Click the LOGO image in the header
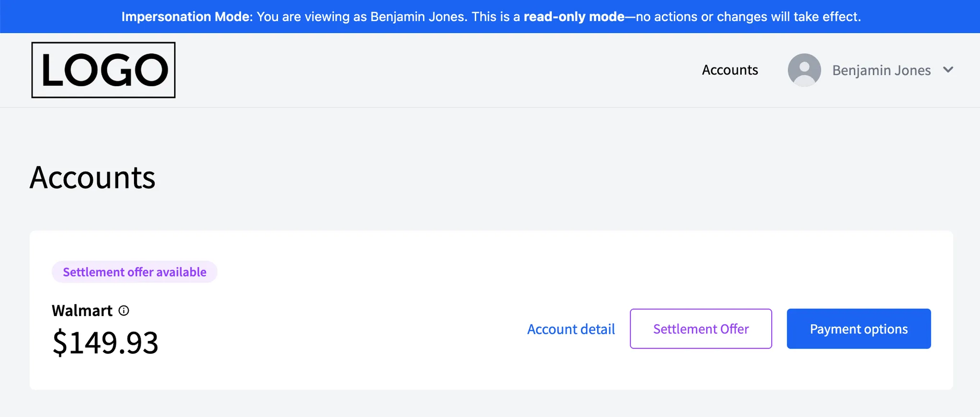 tap(103, 70)
